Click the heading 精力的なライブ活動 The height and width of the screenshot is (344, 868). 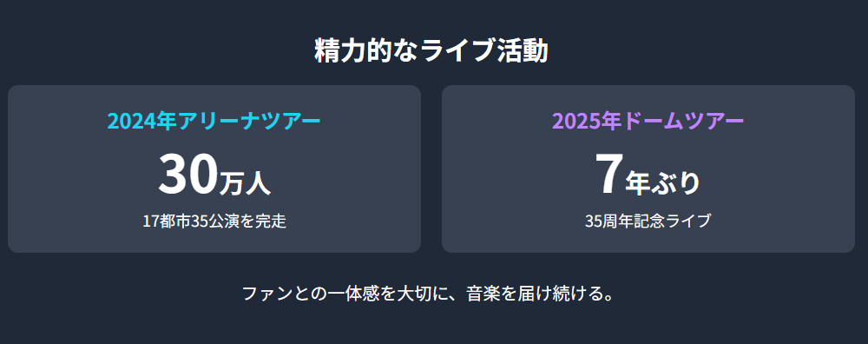click(x=431, y=51)
